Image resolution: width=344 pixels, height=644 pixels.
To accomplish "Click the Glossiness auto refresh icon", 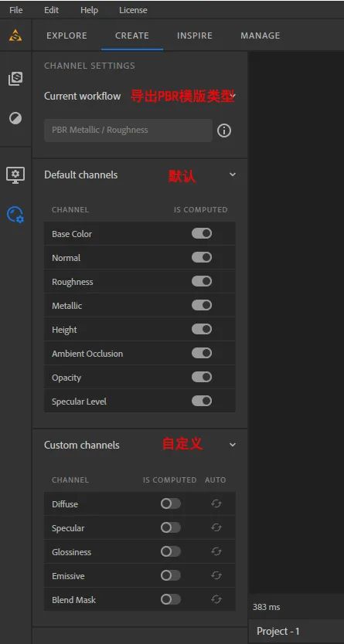I will pyautogui.click(x=216, y=551).
